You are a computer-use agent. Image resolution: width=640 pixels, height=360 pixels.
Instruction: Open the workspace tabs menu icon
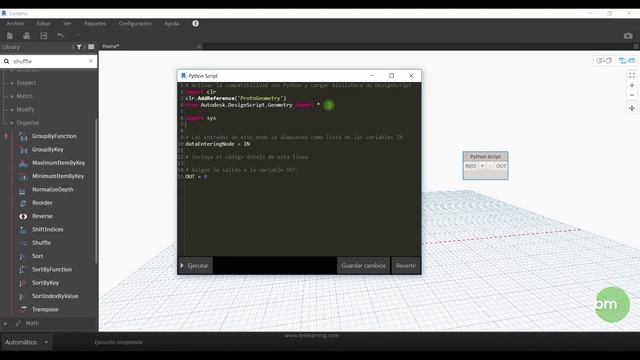(636, 46)
